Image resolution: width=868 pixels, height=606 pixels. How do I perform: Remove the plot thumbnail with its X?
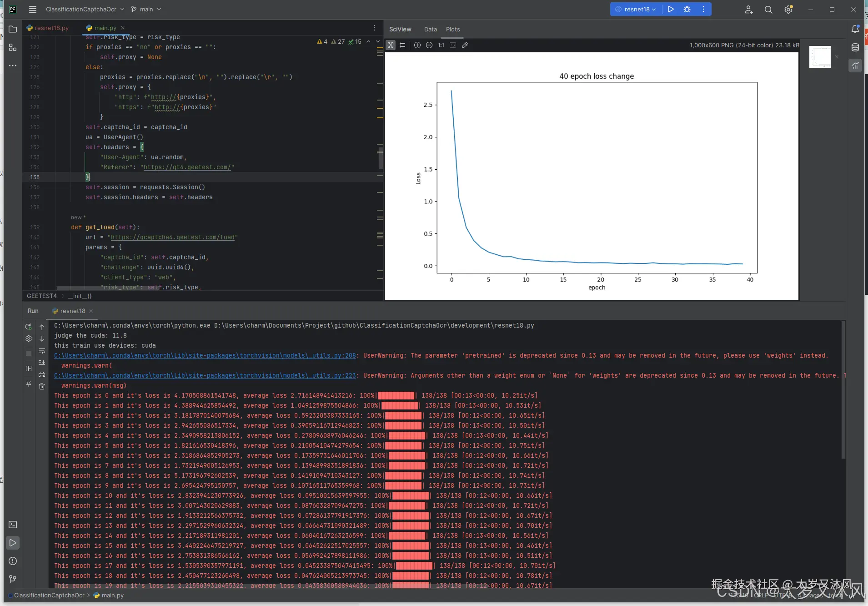[837, 57]
